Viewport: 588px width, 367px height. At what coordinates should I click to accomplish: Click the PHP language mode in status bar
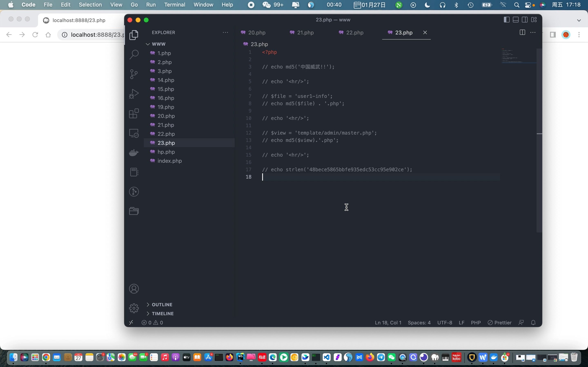click(476, 323)
